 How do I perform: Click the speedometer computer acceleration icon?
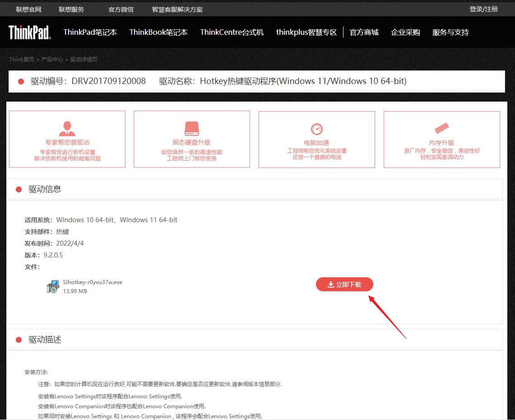(316, 129)
